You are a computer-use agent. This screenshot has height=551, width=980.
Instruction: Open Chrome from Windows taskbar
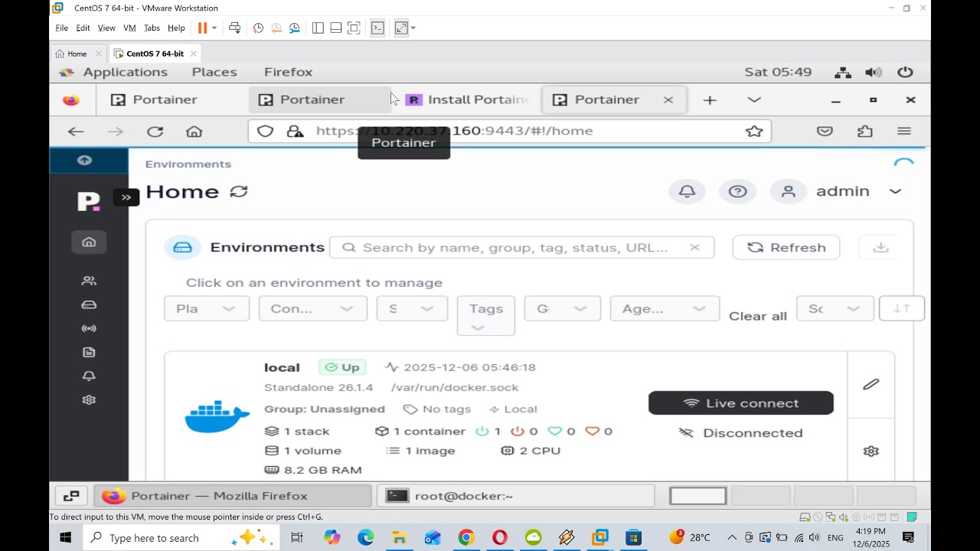tap(466, 538)
